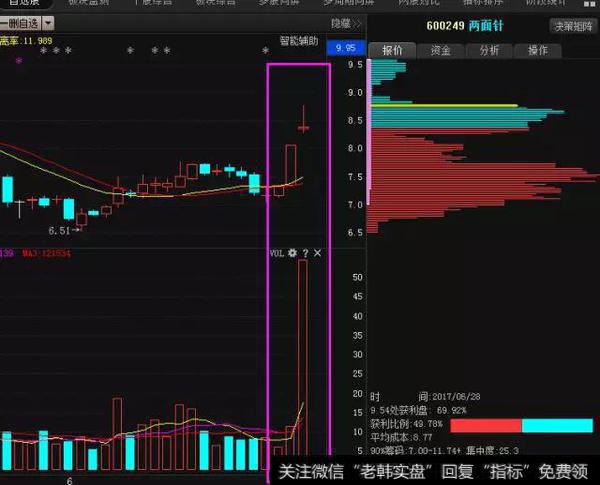This screenshot has height=485, width=600.
Task: Open the 分析 tab
Action: 489,49
